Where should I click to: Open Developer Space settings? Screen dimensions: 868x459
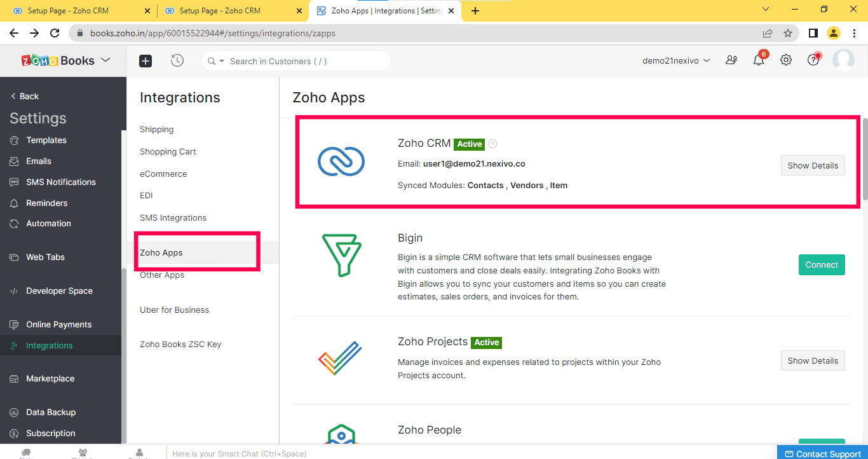60,291
